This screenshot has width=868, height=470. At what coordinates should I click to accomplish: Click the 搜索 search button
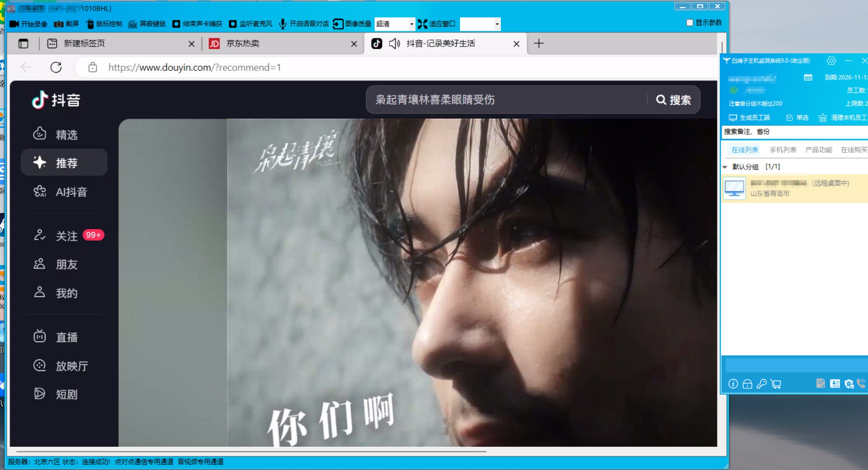673,100
